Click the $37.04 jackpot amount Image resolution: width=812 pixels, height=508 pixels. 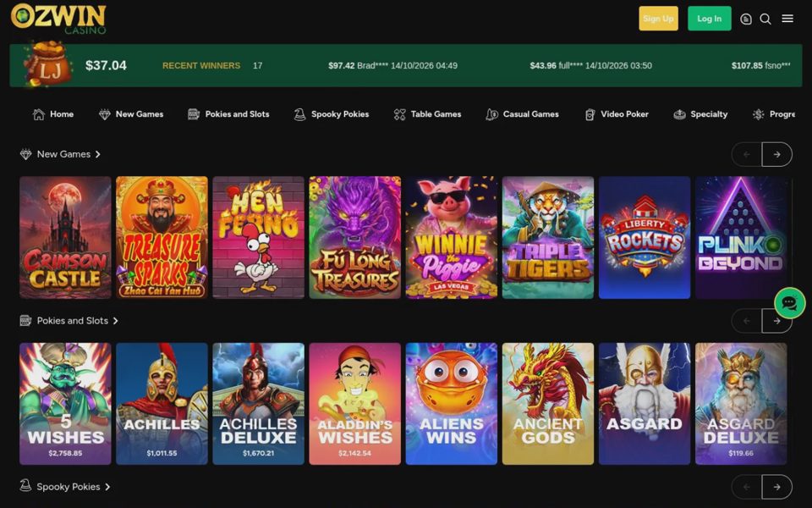tap(106, 65)
